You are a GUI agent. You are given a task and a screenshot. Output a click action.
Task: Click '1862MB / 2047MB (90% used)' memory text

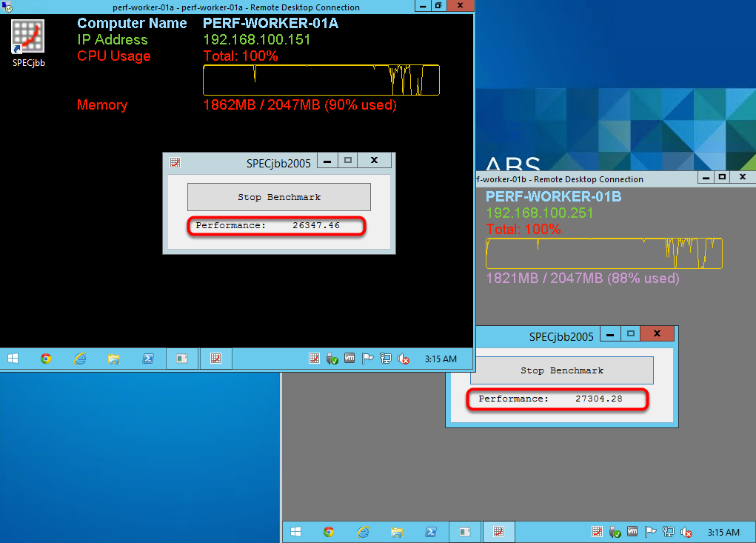[x=299, y=104]
